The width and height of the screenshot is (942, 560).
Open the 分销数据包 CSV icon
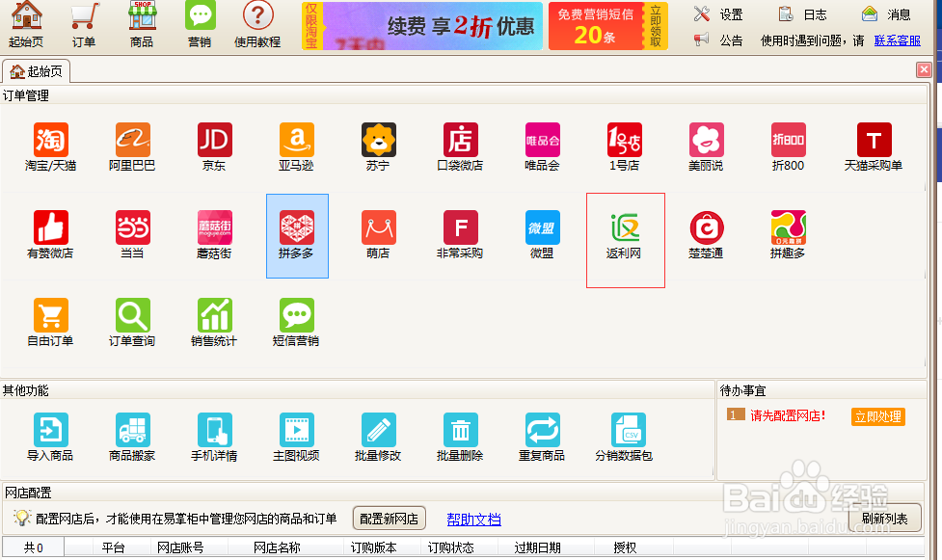pos(625,438)
